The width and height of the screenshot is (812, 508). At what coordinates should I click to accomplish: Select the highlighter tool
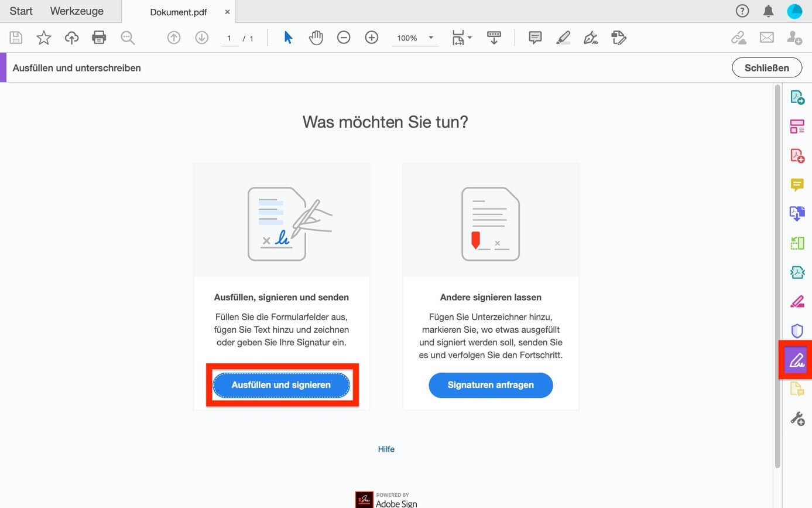tap(563, 38)
